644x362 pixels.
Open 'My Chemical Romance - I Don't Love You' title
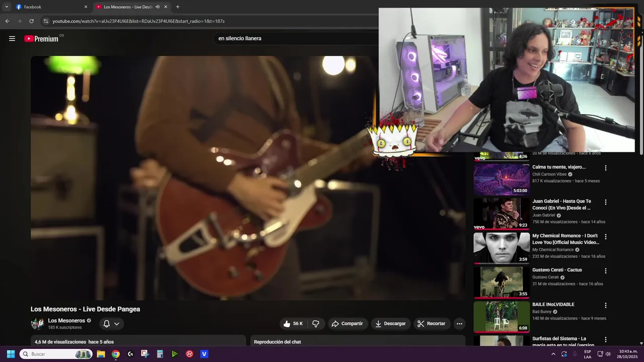pyautogui.click(x=566, y=239)
